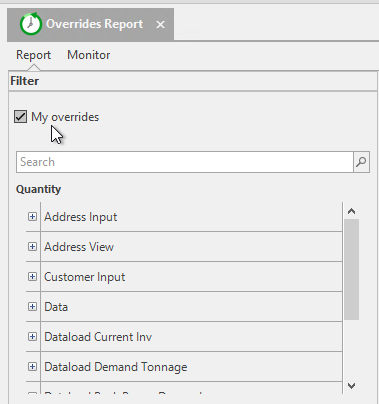Select the Overrides Report tab title
Image resolution: width=379 pixels, height=404 pixels.
[x=95, y=24]
